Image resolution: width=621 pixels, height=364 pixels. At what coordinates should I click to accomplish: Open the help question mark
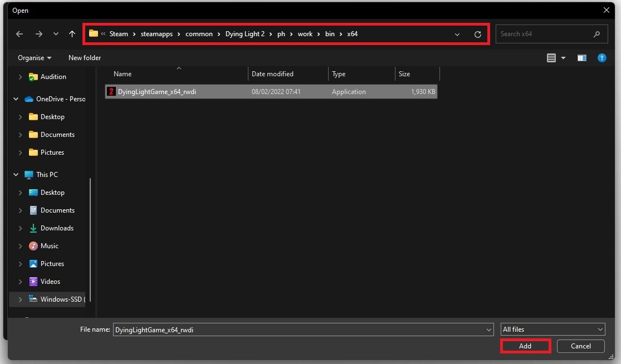[602, 58]
